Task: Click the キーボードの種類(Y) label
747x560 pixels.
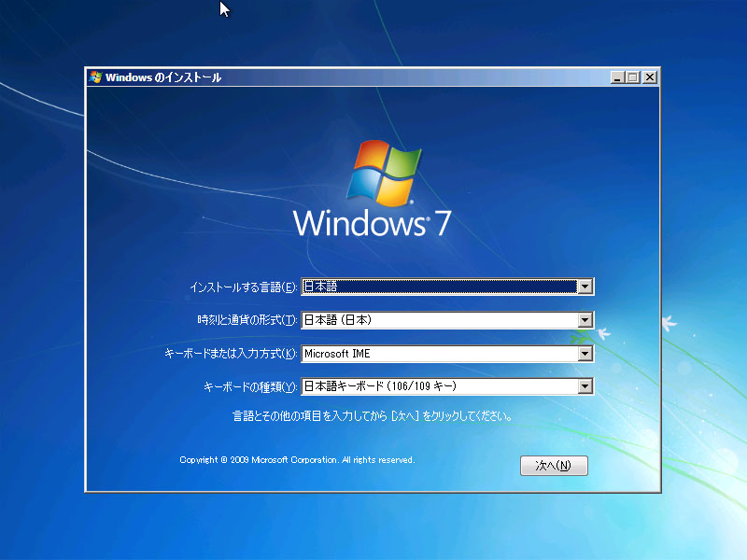Action: (x=249, y=386)
